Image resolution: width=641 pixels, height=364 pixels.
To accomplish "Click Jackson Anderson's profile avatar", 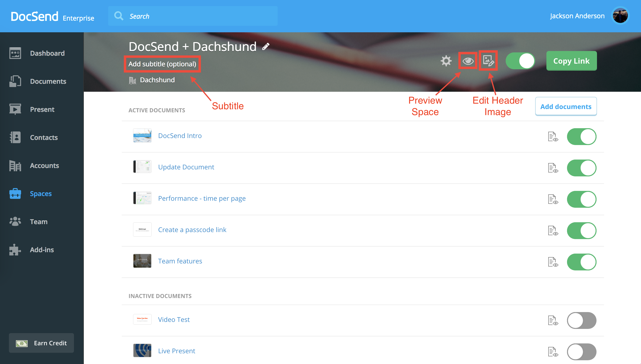I will [x=620, y=16].
